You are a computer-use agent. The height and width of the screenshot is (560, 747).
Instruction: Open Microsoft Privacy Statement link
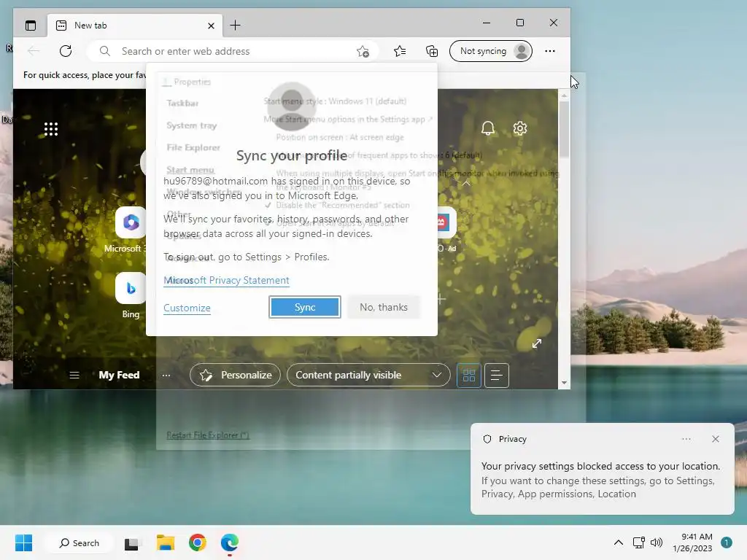click(x=226, y=280)
